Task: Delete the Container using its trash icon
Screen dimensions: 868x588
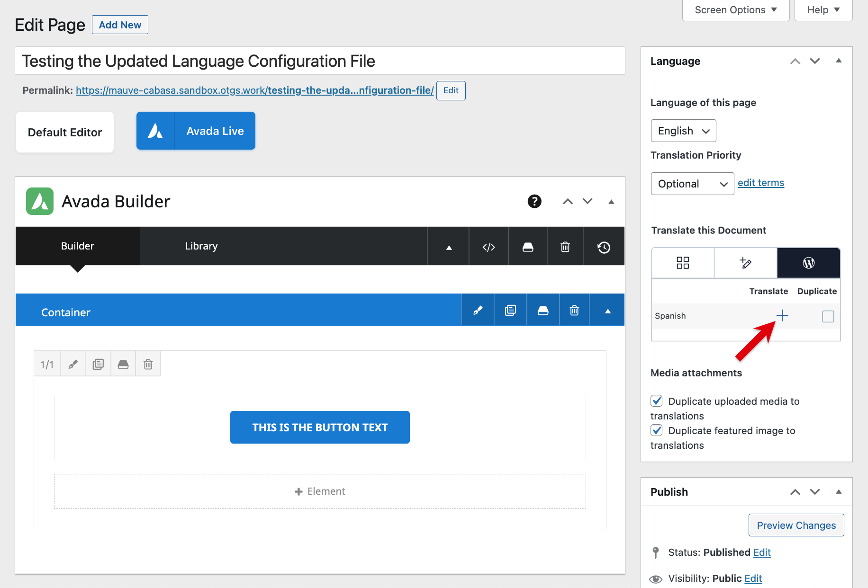Action: [574, 311]
